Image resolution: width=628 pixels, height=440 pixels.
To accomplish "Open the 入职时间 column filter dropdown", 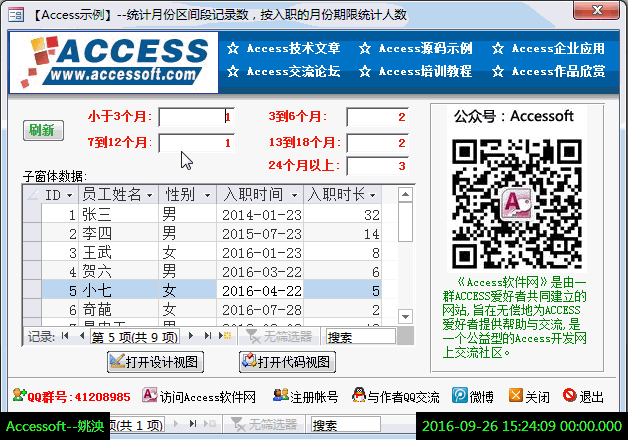I will 294,195.
